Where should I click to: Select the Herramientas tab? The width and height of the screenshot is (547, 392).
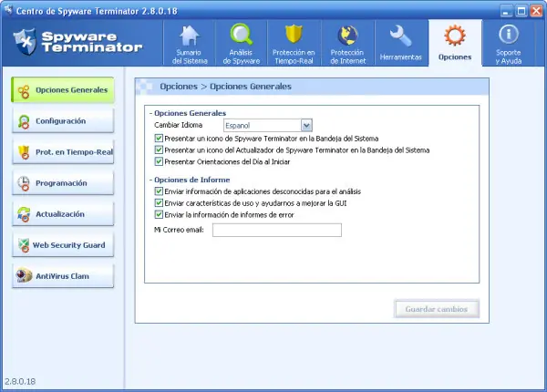coord(401,44)
